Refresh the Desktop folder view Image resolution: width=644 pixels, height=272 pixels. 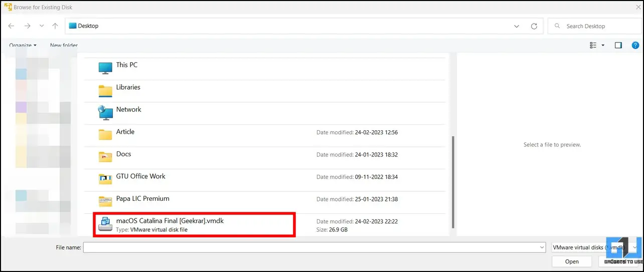pos(534,26)
